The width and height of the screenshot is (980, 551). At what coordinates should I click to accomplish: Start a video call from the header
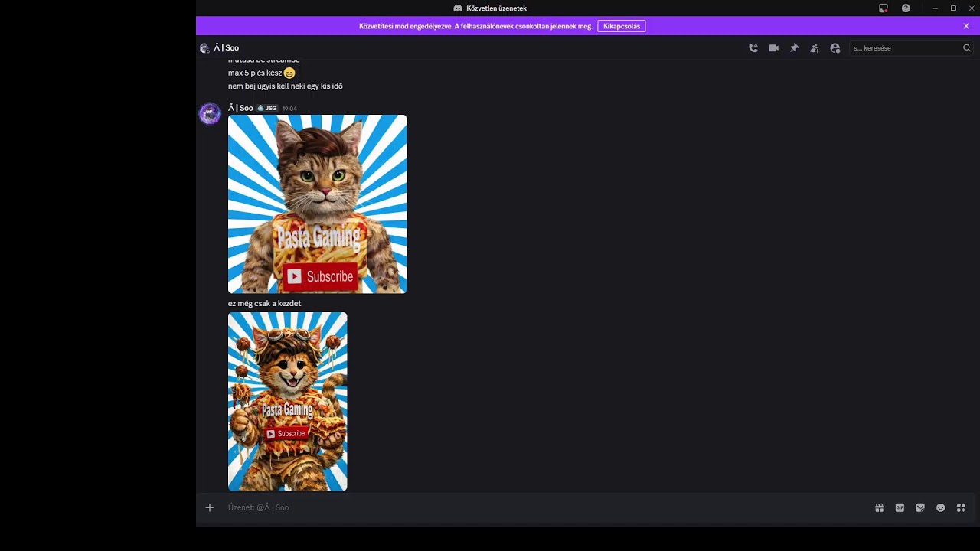(774, 48)
